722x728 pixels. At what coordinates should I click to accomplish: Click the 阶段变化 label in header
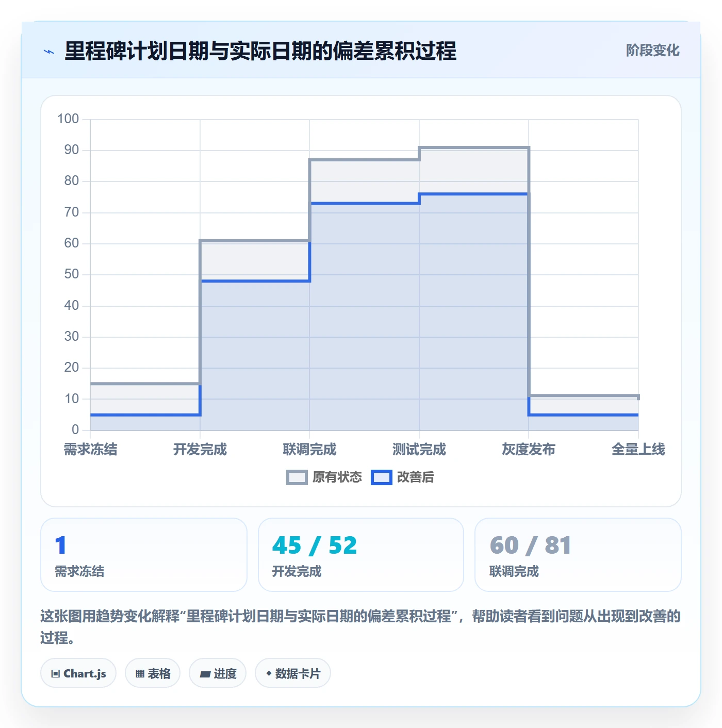point(652,51)
